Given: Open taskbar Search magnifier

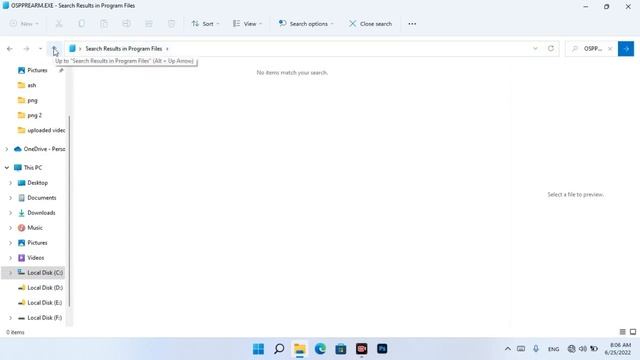Looking at the screenshot, I should (279, 349).
